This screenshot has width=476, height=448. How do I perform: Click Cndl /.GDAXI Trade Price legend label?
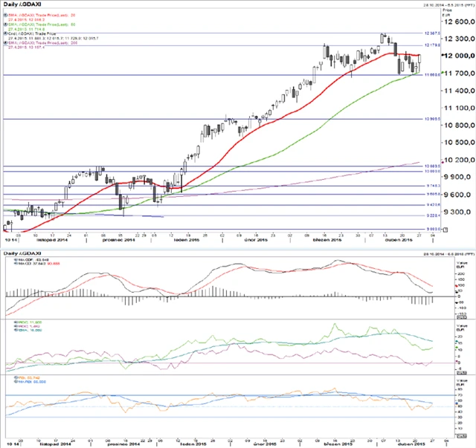click(32, 33)
